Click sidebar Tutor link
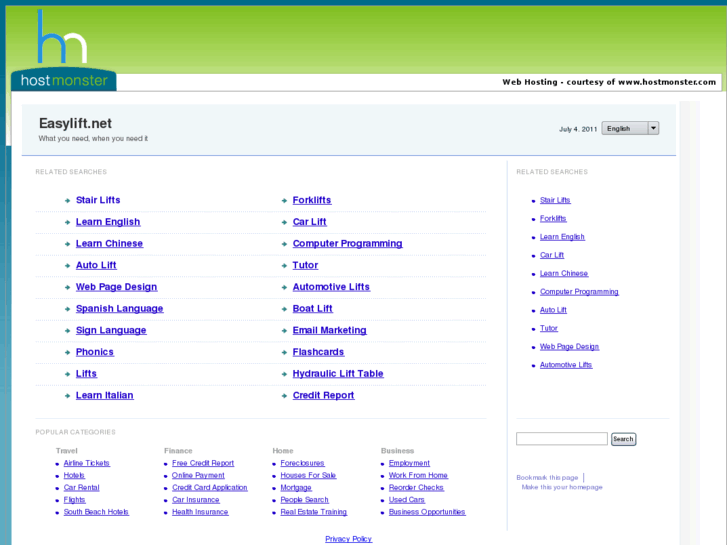This screenshot has width=727, height=545. click(549, 328)
